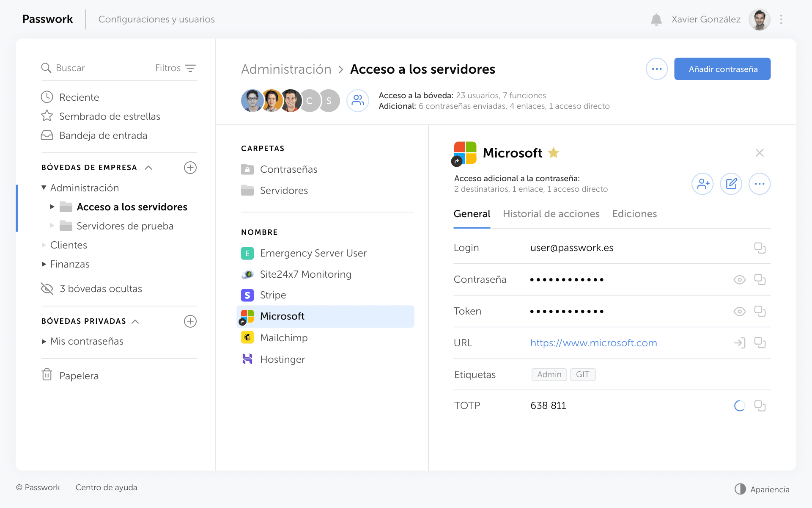Screen dimensions: 812x508
Task: Open Bandeja de entrada inbox
Action: pos(94,135)
